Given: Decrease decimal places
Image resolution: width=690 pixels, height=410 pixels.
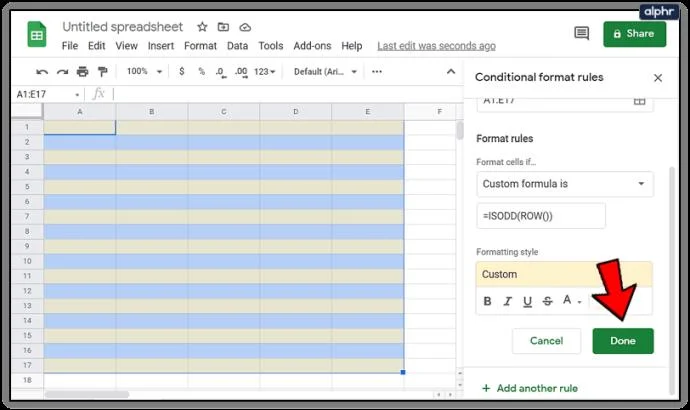Looking at the screenshot, I should click(221, 72).
